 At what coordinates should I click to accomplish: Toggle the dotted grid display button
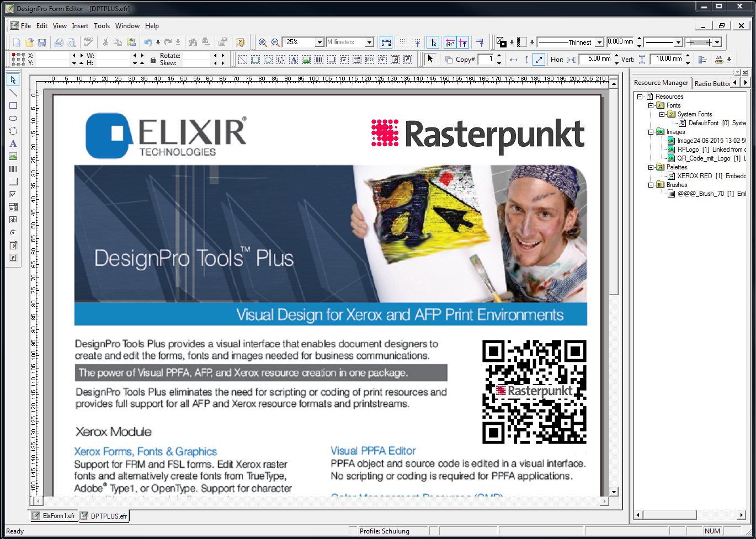404,42
